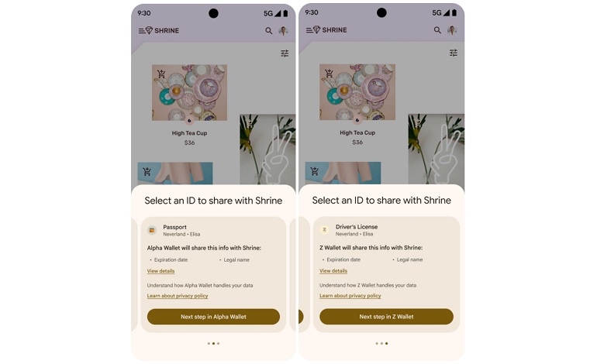
Task: Open Alpha Wallet privacy policy link
Action: pos(178,296)
